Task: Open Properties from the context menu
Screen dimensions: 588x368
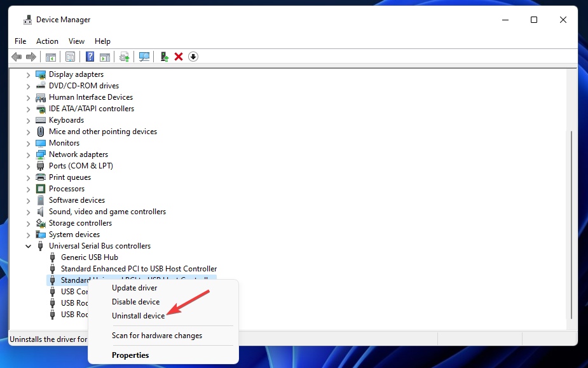Action: pos(130,355)
